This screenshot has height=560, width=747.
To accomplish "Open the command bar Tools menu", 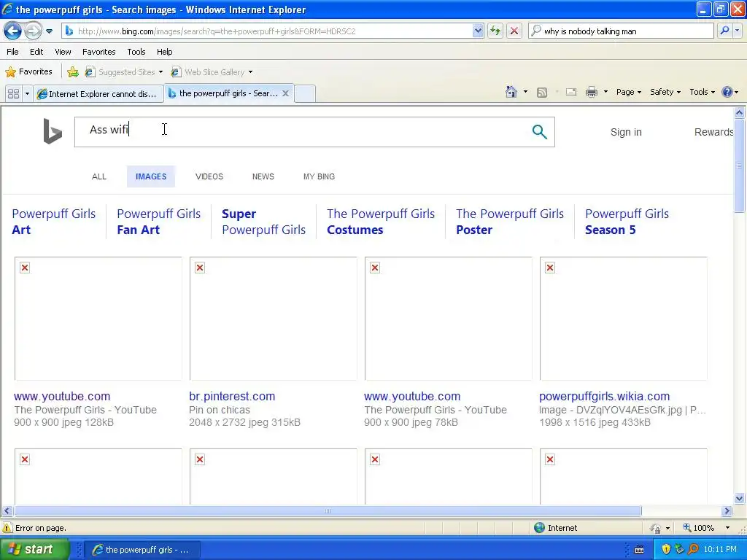I will (703, 93).
